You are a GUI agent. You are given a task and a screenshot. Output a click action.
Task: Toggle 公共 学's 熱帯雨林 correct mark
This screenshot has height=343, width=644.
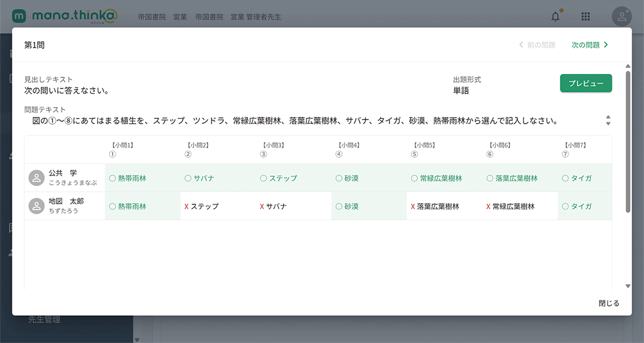click(112, 178)
